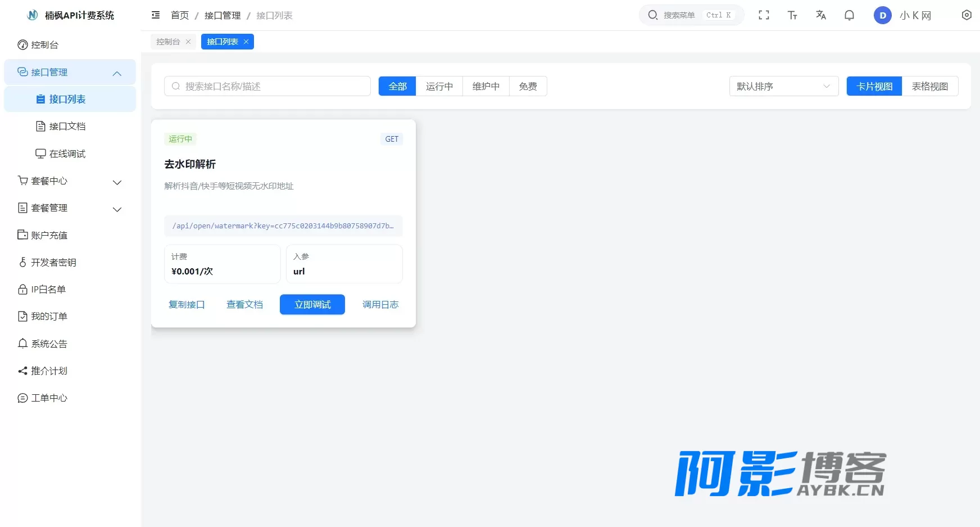Collapse the sidebar with the menu fold icon
Image resolution: width=980 pixels, height=527 pixels.
(x=156, y=15)
